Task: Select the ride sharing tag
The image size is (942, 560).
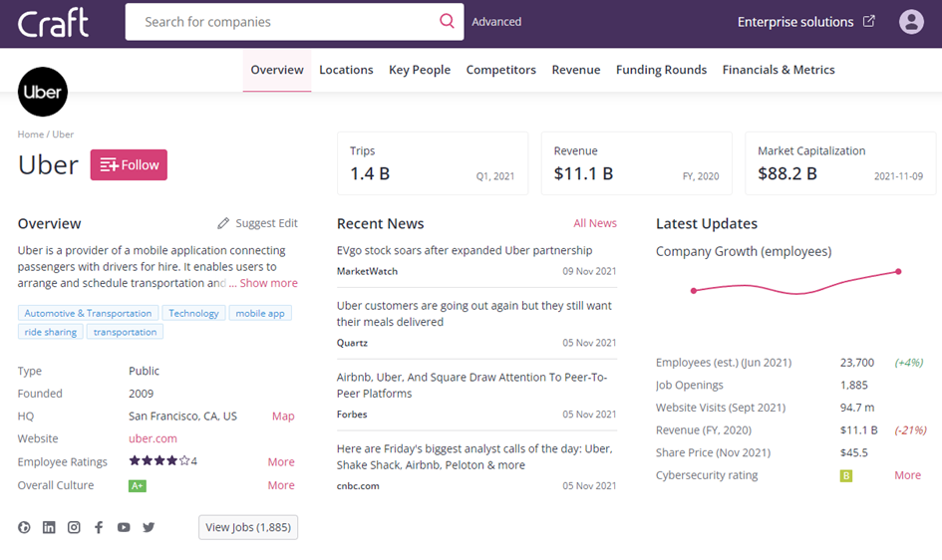Action: 51,332
